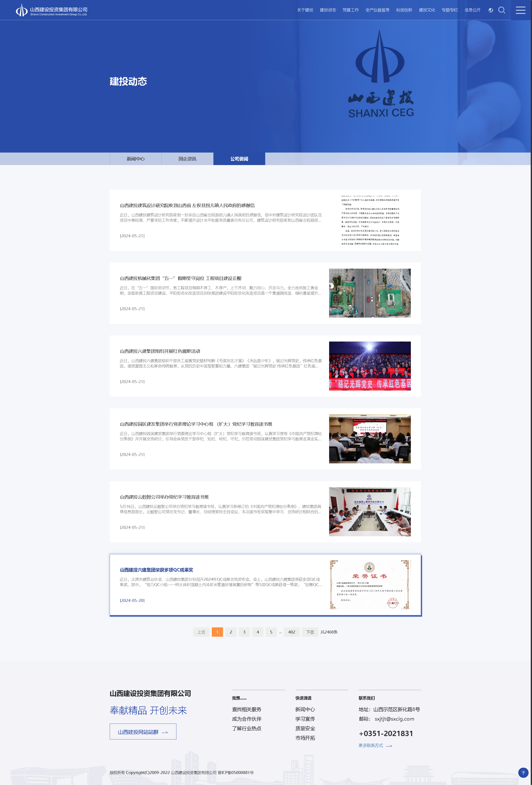Click the 荣誉证书 certificate thumbnail
532x785 pixels.
pos(370,584)
